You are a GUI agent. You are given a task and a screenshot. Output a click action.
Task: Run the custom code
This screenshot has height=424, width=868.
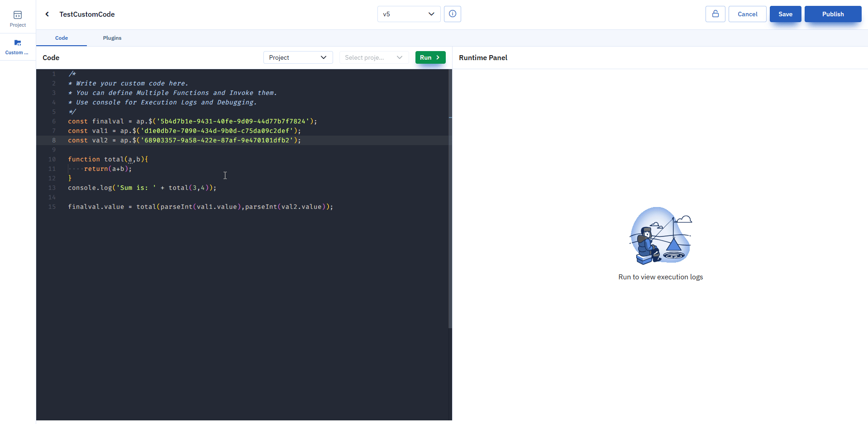point(430,57)
